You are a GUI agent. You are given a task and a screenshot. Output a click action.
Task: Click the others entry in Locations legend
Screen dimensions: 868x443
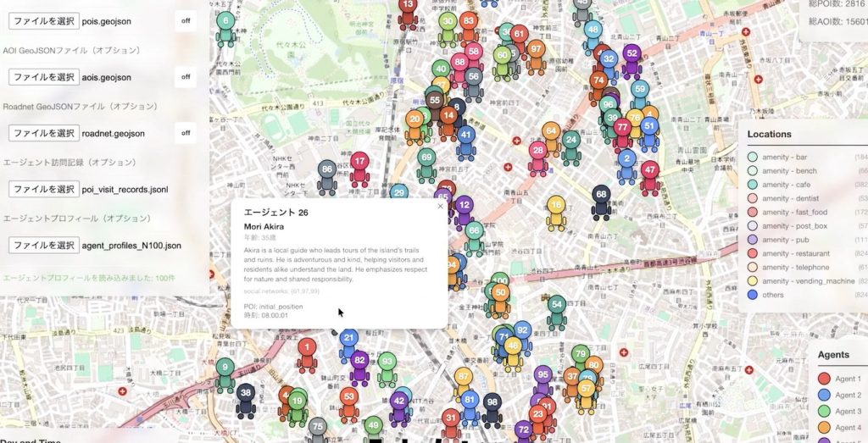tap(772, 295)
